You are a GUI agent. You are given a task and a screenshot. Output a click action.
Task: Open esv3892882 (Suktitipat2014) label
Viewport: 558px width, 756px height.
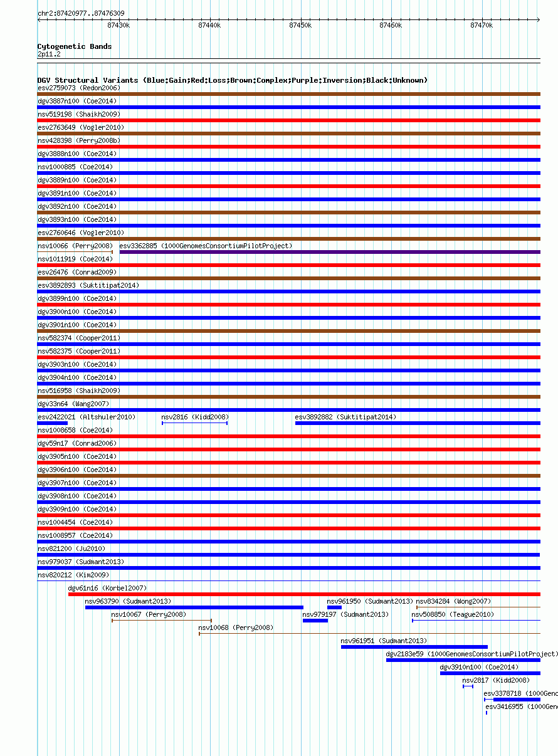coord(345,417)
